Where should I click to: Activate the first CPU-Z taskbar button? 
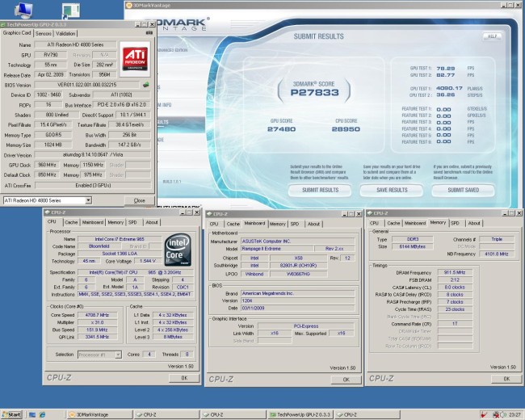[166, 414]
